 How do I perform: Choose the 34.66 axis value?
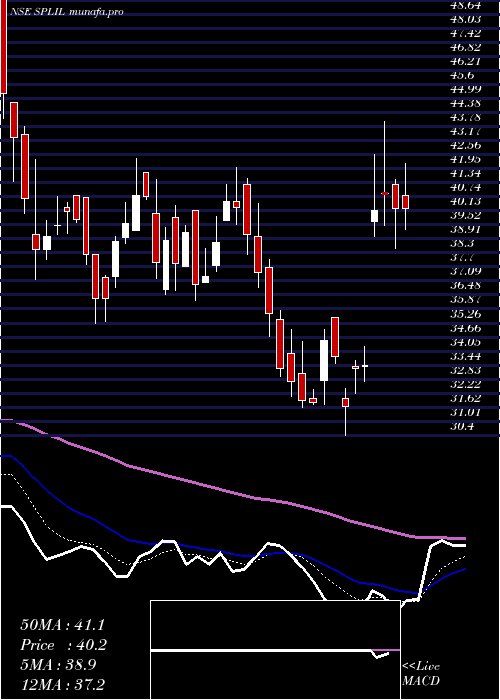pos(467,328)
